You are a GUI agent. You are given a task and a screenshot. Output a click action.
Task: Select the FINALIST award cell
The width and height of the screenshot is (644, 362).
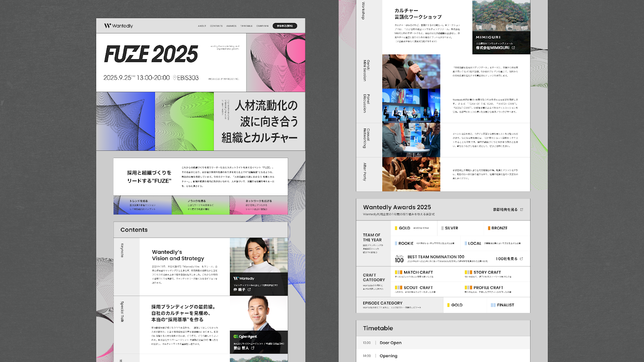(x=508, y=305)
